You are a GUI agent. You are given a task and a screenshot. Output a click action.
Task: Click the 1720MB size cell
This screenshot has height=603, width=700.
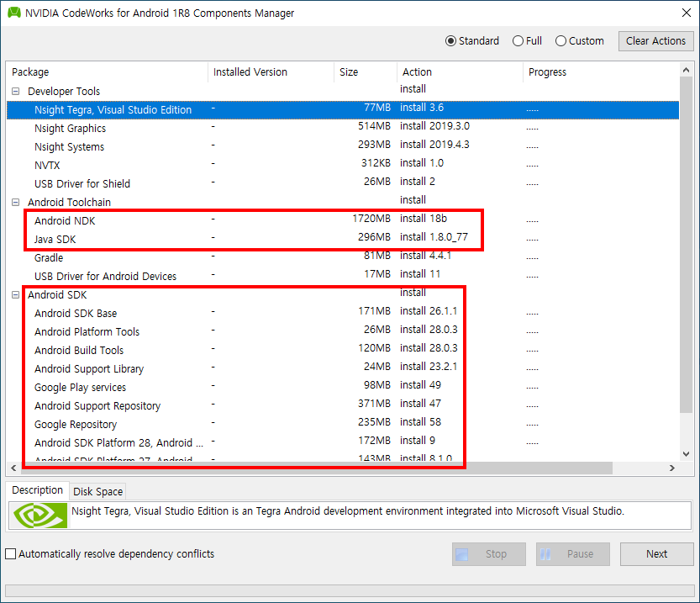(371, 219)
